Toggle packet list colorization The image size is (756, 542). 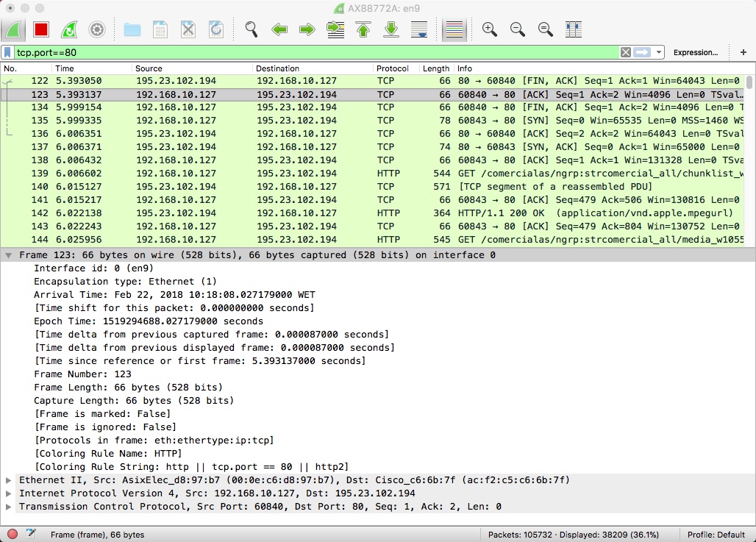coord(454,29)
